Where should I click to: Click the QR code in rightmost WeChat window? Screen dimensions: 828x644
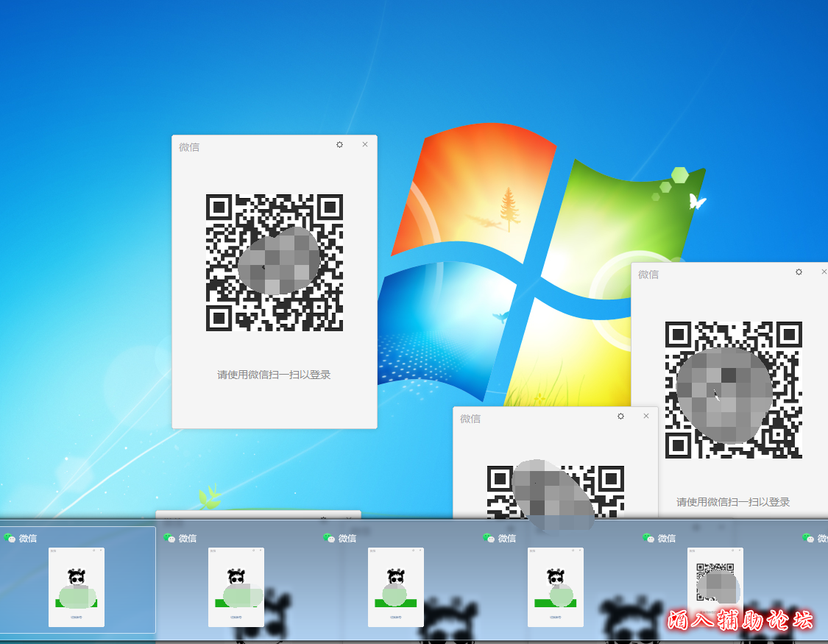(734, 390)
